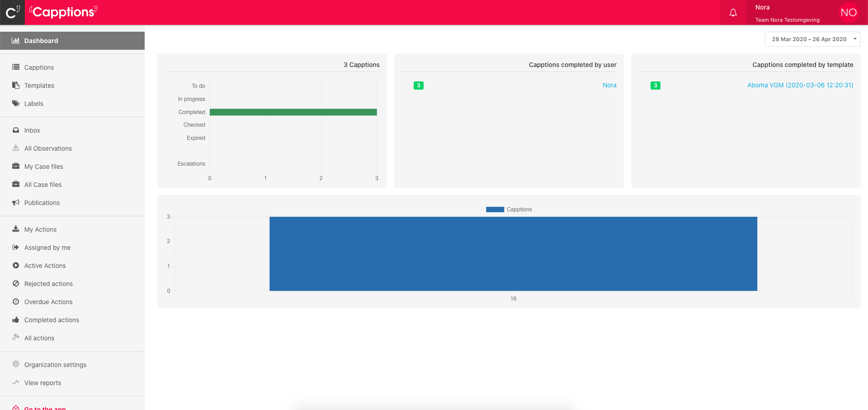Click the Completed actions thumbs-up icon

coord(16,319)
